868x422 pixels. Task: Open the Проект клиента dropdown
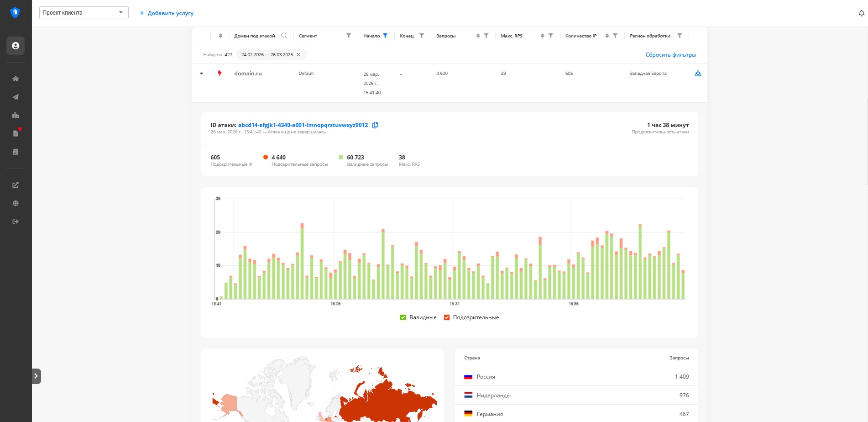click(x=84, y=13)
